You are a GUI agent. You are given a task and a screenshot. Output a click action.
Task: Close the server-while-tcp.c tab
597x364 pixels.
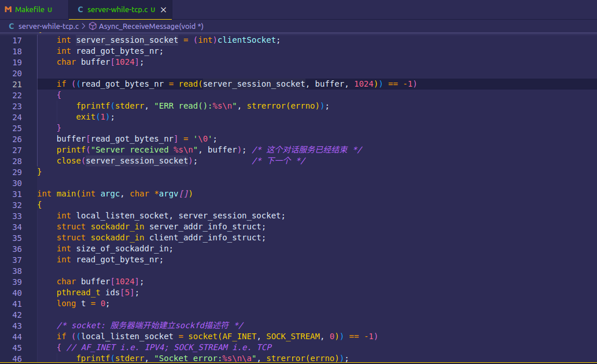(x=164, y=10)
